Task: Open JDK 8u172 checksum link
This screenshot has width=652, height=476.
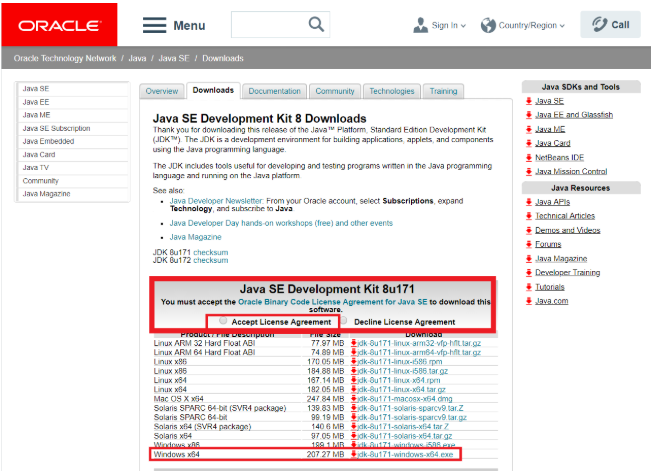Action: coord(211,260)
